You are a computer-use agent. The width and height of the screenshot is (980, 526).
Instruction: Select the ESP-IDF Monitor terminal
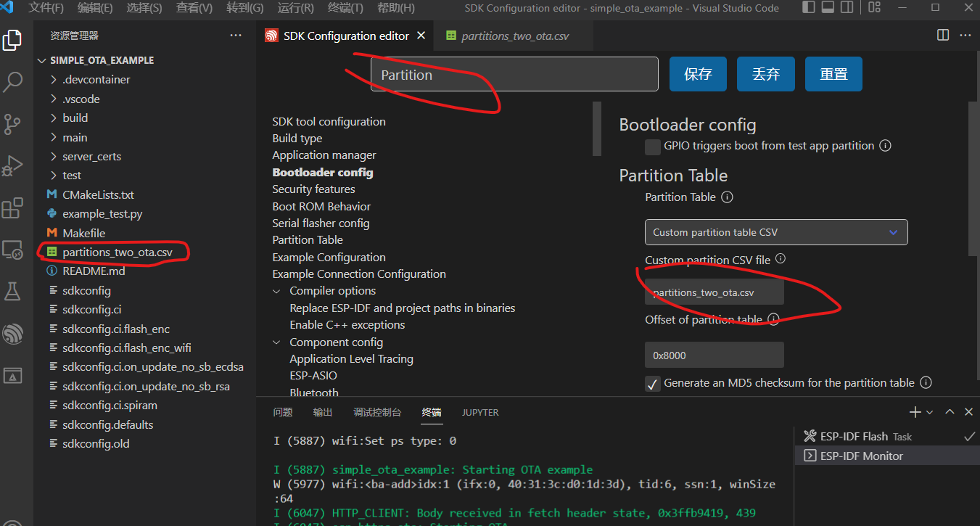[887, 456]
